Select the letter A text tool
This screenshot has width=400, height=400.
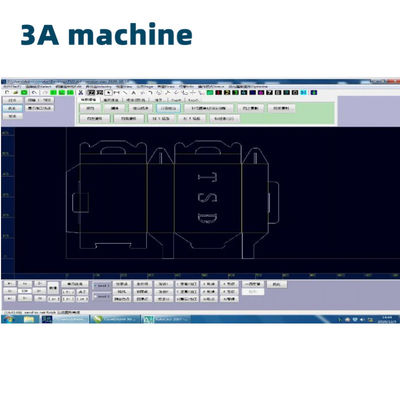tap(133, 93)
